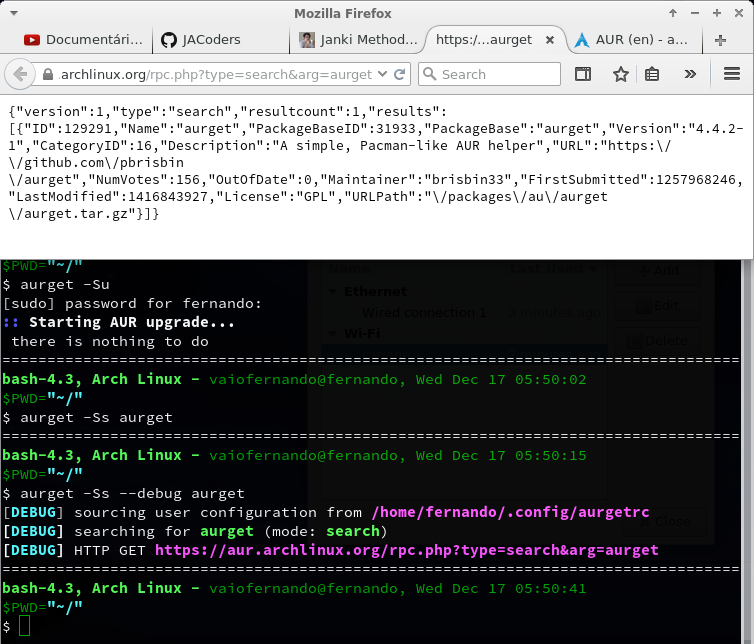Click "aurget -Ss --debug aurget" command line
Screen dimensions: 754x644
click(x=132, y=493)
